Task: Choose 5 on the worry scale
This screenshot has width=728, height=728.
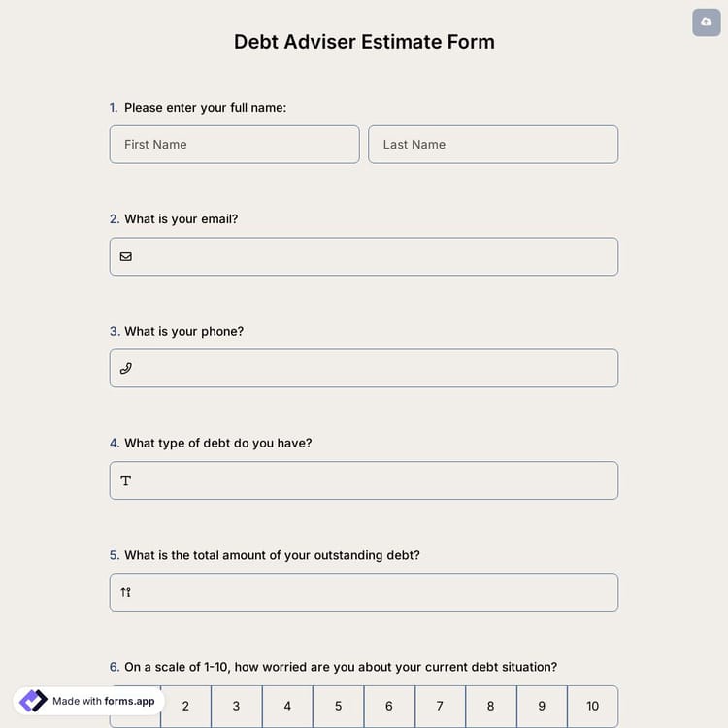Action: [x=339, y=707]
